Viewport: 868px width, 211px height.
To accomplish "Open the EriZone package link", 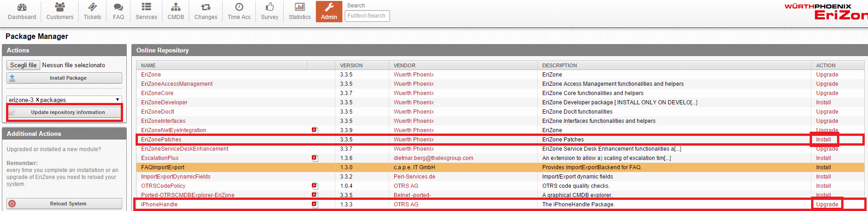I will click(x=151, y=75).
